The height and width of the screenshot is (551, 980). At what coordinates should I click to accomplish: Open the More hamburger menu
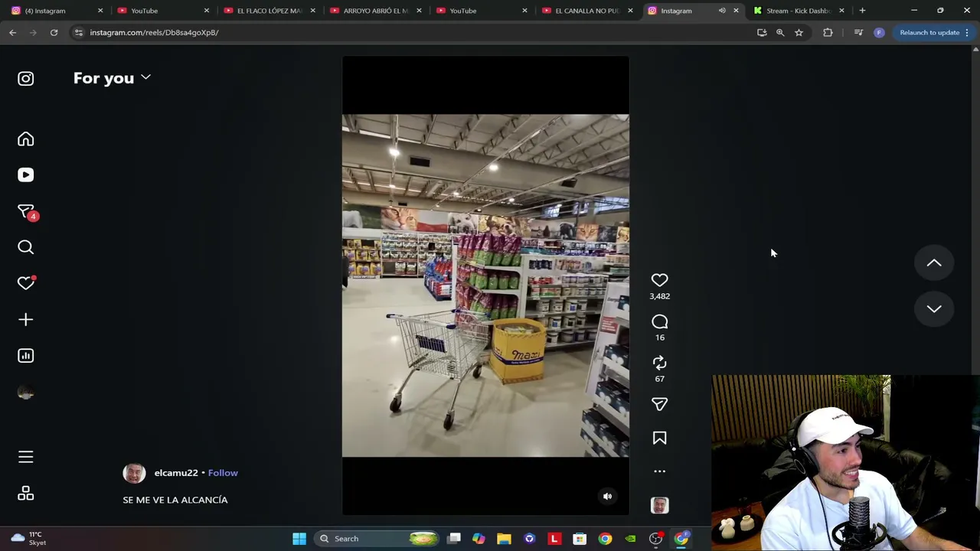(25, 457)
